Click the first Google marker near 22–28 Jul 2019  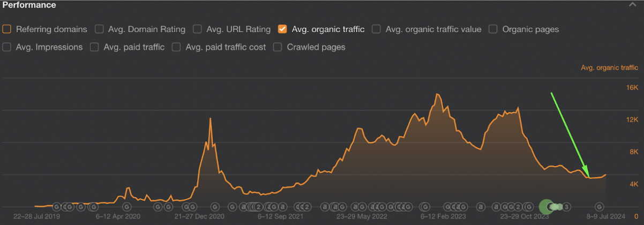pos(57,206)
